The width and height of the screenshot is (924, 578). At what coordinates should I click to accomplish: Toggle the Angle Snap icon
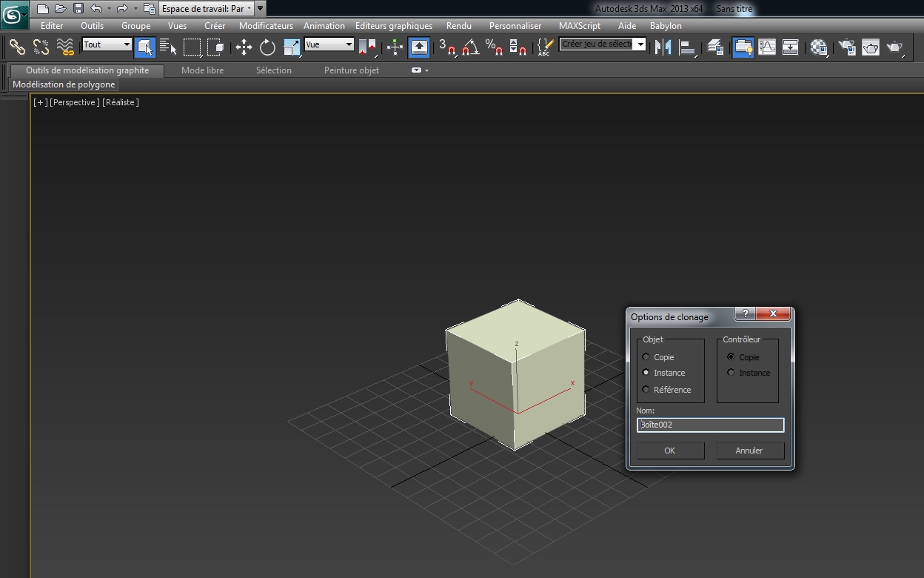pos(470,47)
